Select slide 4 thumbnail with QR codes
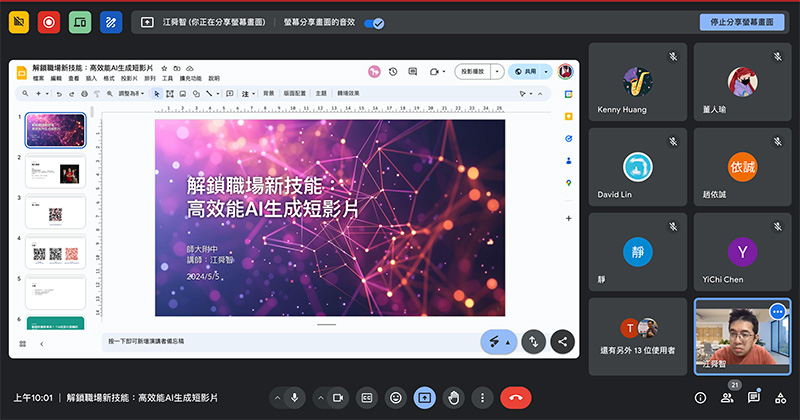This screenshot has height=420, width=800. pos(56,252)
